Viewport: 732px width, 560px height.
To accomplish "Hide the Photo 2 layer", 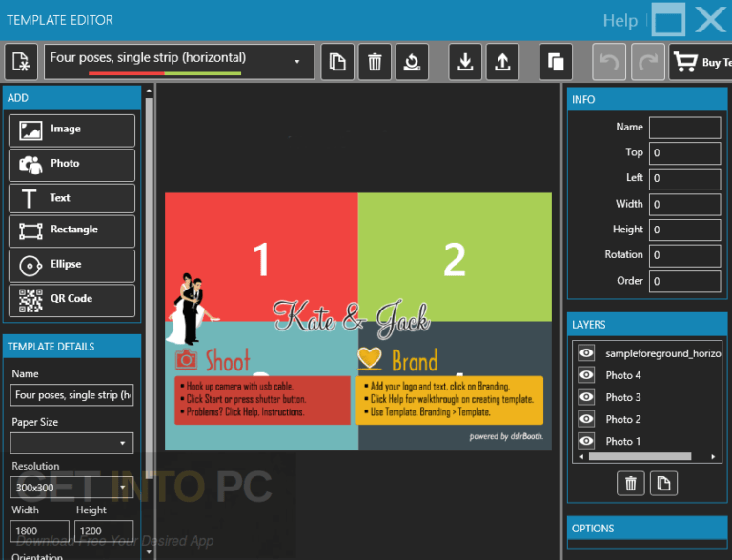I will pos(586,419).
